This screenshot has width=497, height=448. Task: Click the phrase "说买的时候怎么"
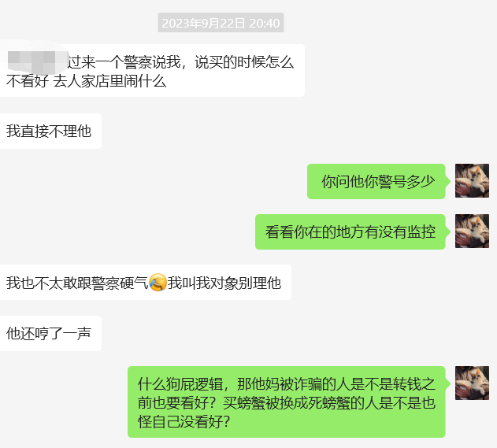click(244, 61)
